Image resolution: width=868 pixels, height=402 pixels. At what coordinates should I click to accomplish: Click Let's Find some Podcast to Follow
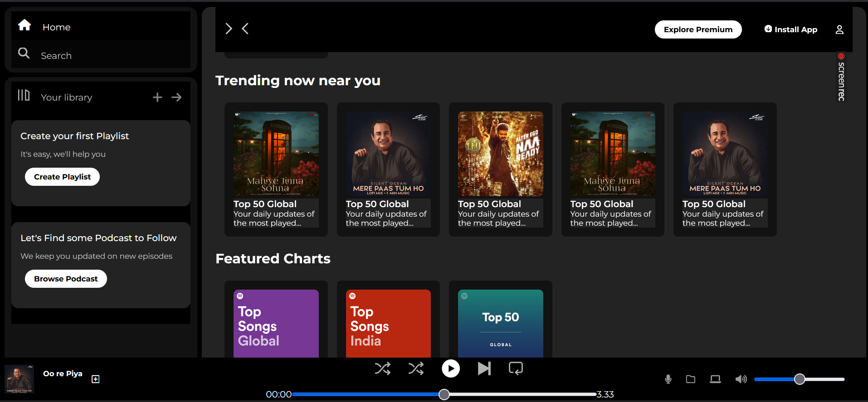pyautogui.click(x=98, y=238)
